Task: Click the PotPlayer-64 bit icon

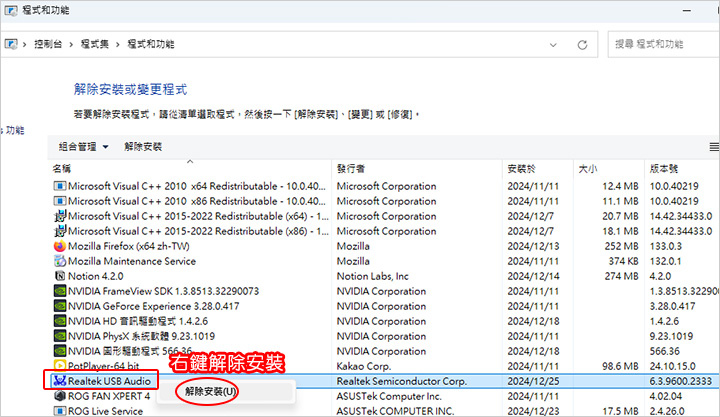Action: [60, 366]
